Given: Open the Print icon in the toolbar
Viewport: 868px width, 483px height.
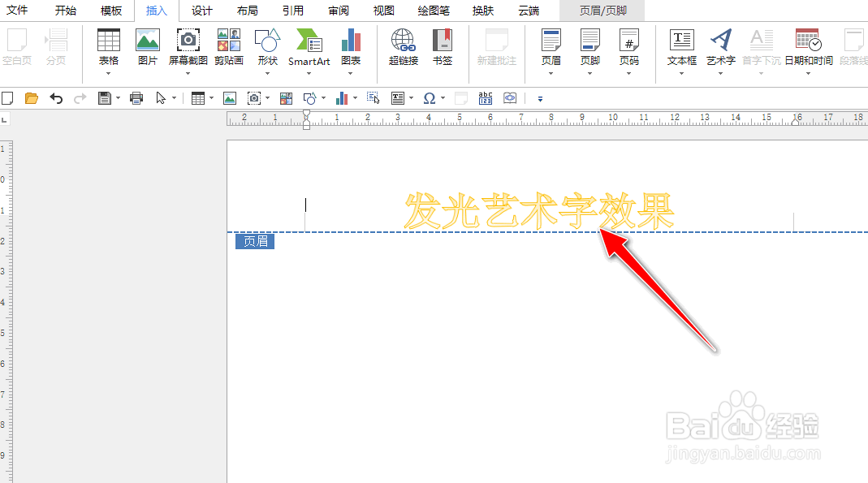Looking at the screenshot, I should (x=136, y=97).
